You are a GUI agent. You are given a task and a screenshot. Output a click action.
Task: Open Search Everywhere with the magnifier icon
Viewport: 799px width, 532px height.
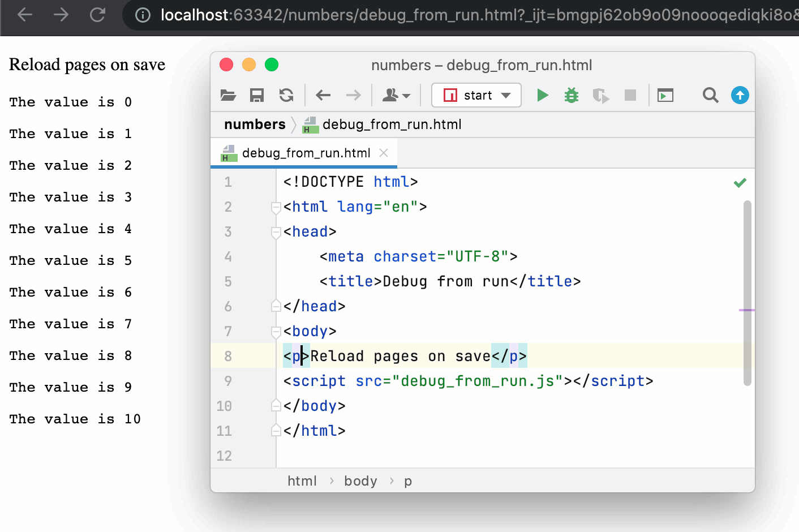(x=710, y=95)
